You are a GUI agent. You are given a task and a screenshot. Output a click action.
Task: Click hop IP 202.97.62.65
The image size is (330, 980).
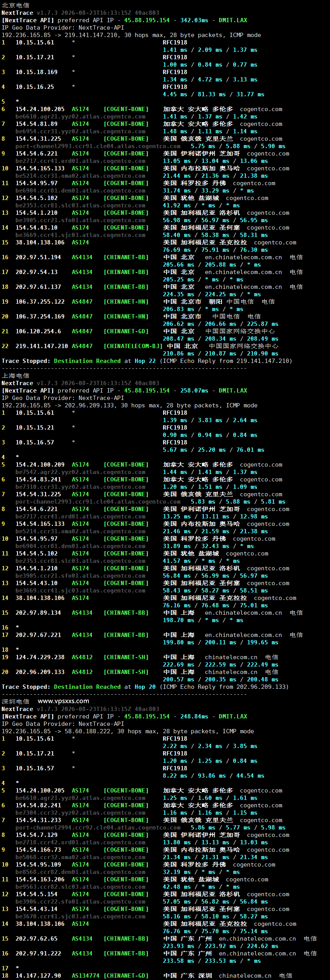click(x=37, y=939)
